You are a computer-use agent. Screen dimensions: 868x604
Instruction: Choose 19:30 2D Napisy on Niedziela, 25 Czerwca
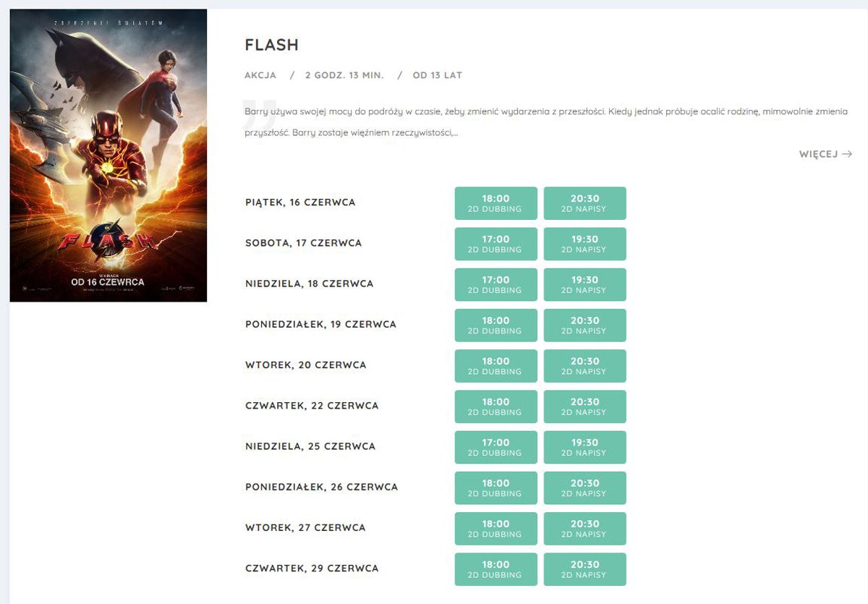(585, 447)
